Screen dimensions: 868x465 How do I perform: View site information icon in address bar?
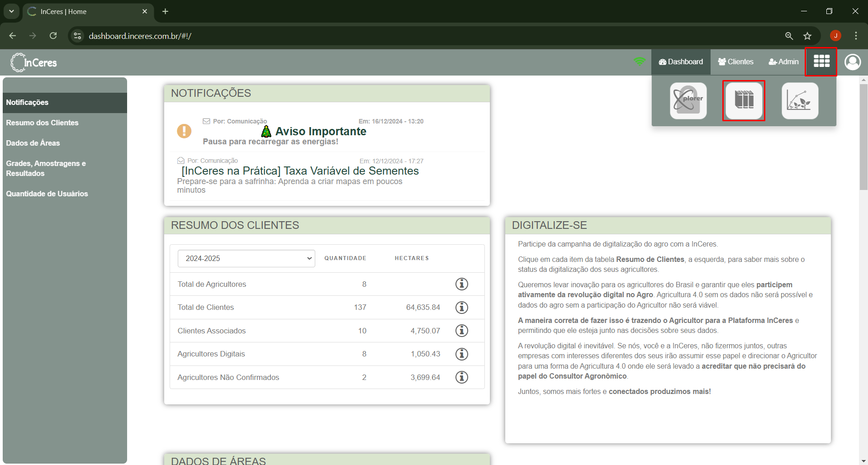click(x=78, y=36)
